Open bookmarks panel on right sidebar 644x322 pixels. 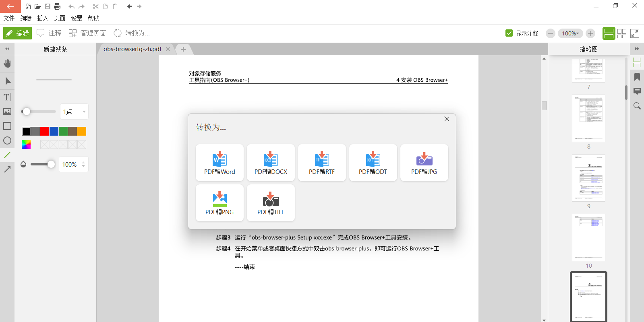(x=637, y=77)
